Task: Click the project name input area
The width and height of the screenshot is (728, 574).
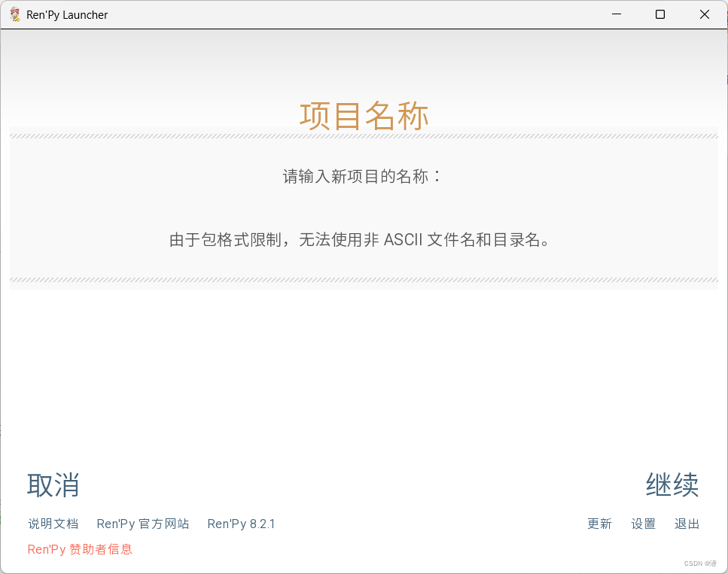Action: tap(364, 203)
